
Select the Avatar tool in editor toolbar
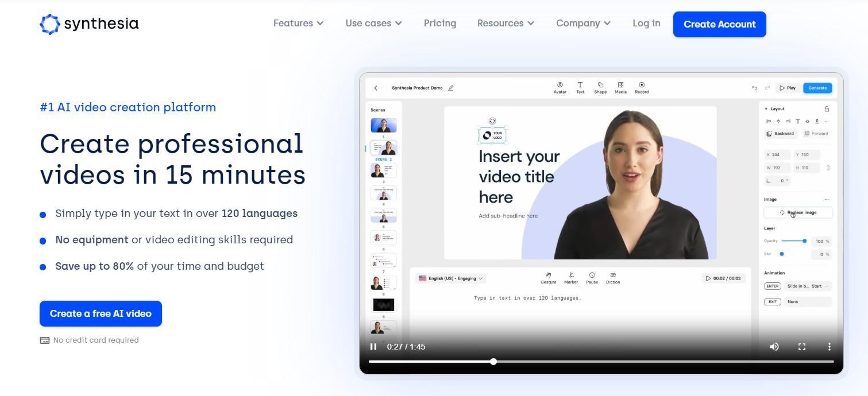pos(560,88)
